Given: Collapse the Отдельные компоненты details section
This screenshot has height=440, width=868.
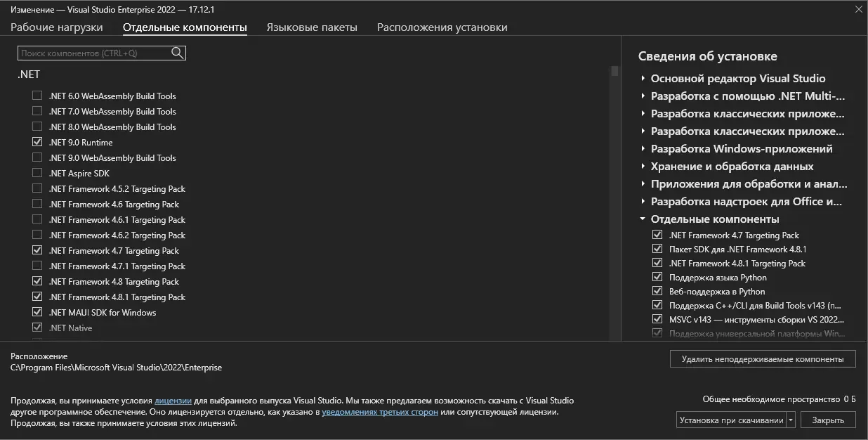Looking at the screenshot, I should (643, 219).
